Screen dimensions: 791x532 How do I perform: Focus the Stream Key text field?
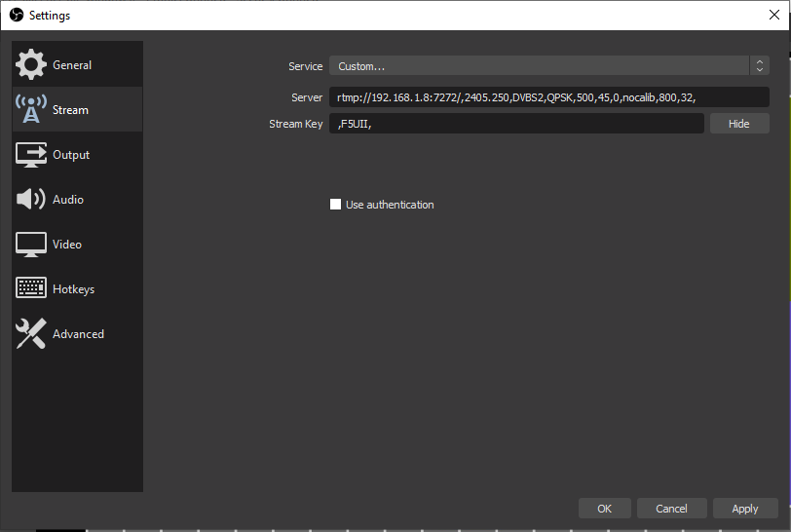(x=516, y=124)
